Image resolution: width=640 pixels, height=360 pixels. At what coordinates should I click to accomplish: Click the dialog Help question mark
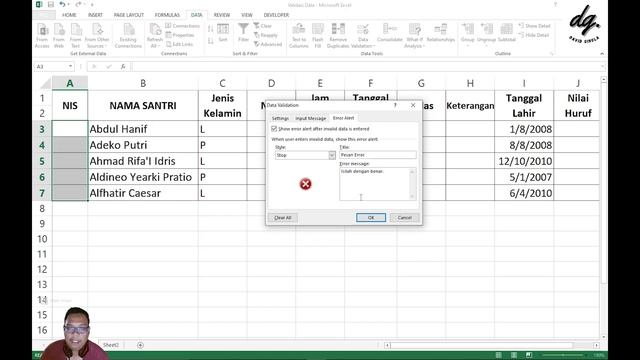[x=395, y=105]
